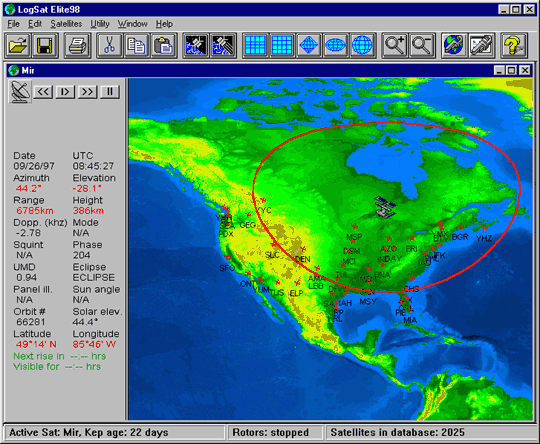The width and height of the screenshot is (540, 444).
Task: Click the height value 386km
Action: 88,211
